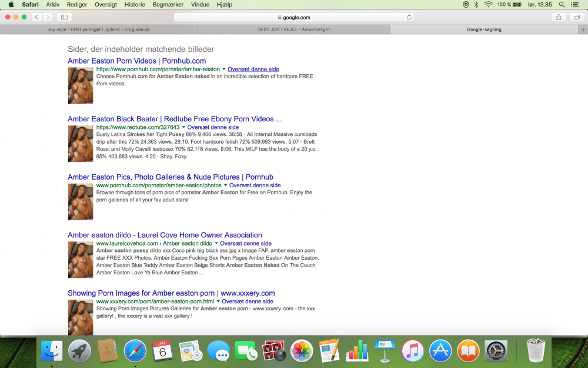Open Maps in the Dock

coord(191,351)
